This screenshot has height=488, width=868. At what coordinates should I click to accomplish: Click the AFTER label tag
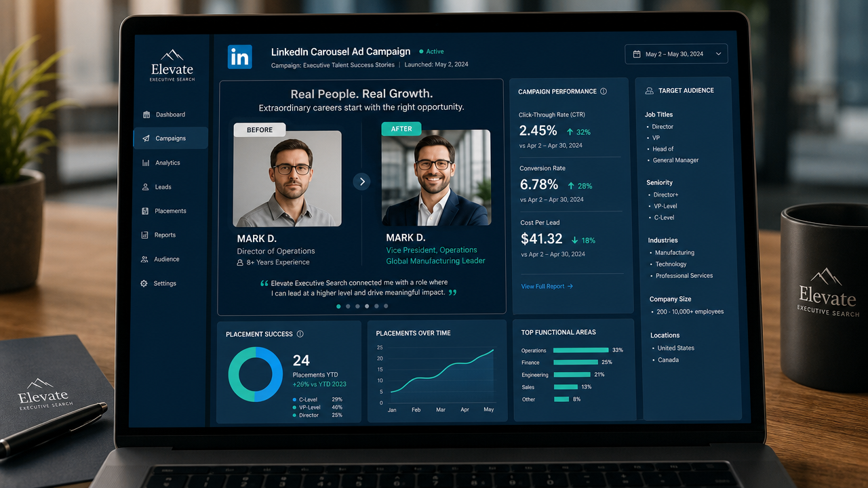(x=401, y=128)
